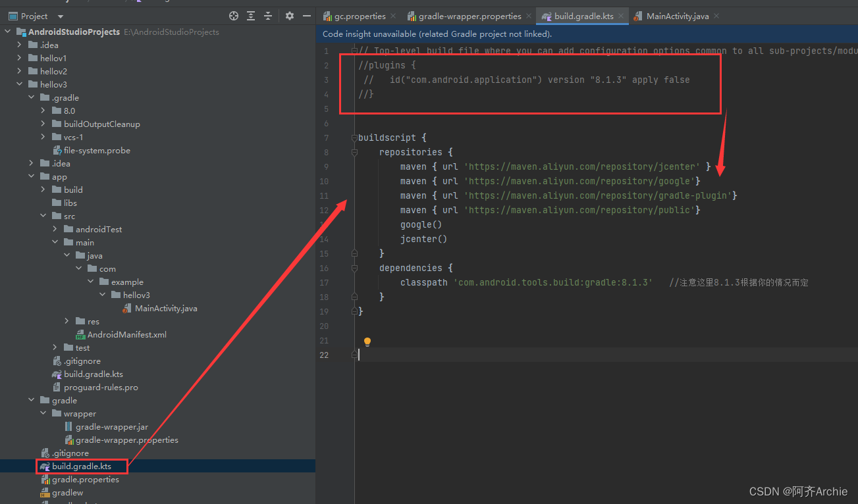The width and height of the screenshot is (858, 504).
Task: Fold the dependencies block at line 16
Action: [x=354, y=268]
